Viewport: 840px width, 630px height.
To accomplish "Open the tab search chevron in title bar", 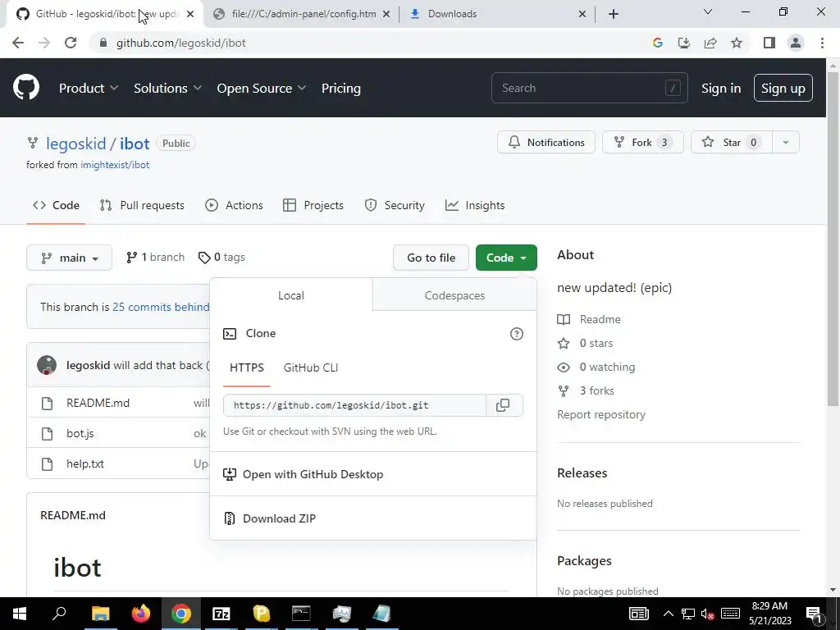I will click(708, 11).
